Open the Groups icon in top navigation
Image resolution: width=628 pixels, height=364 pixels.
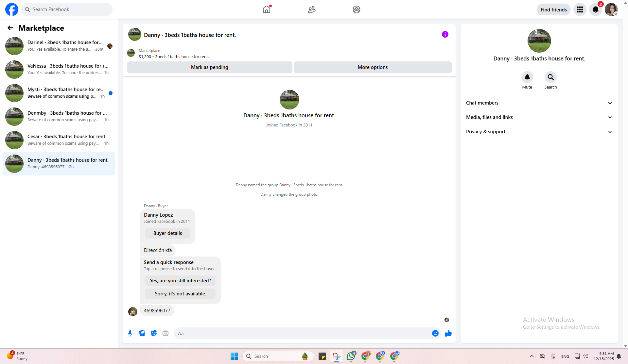[357, 9]
